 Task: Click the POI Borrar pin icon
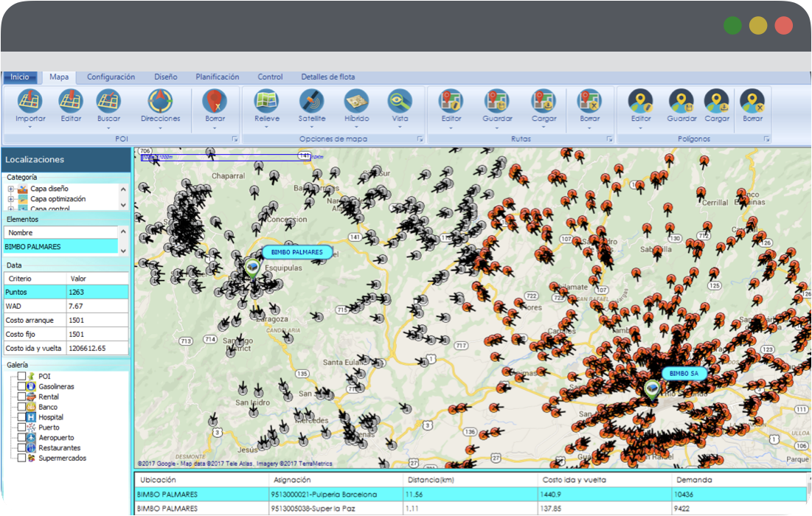point(215,102)
